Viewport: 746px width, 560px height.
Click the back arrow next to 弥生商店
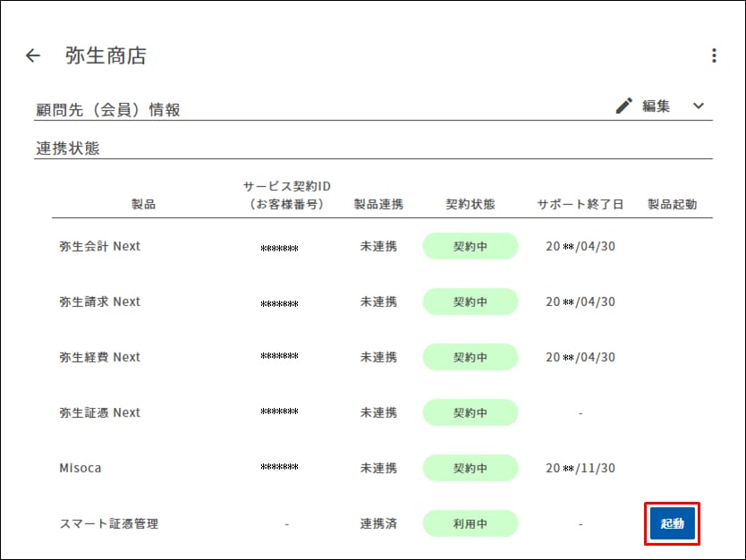coord(33,55)
